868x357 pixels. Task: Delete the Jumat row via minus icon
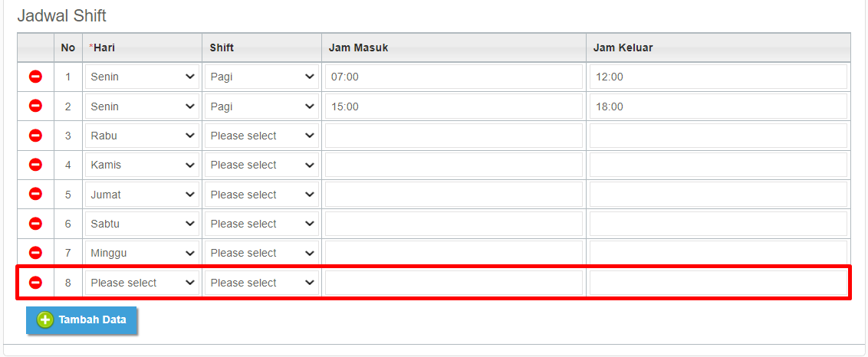tap(35, 194)
